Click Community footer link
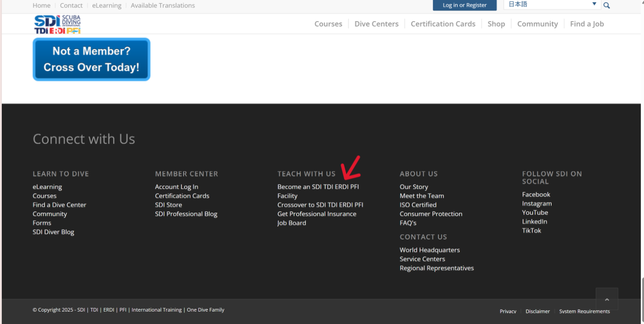644x324 pixels. [x=50, y=214]
